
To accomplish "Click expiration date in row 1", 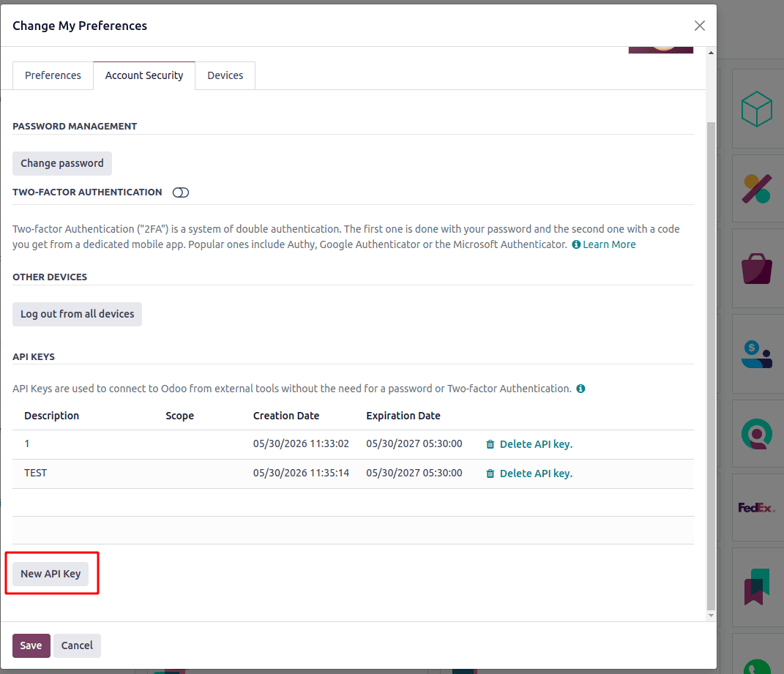I will click(x=414, y=443).
